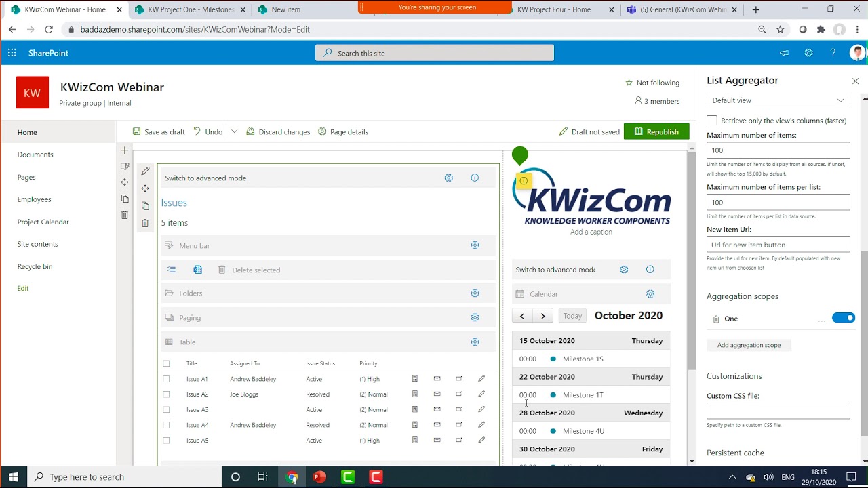Select checkbox for Issue A4
Image resolution: width=868 pixels, height=488 pixels.
click(x=166, y=425)
